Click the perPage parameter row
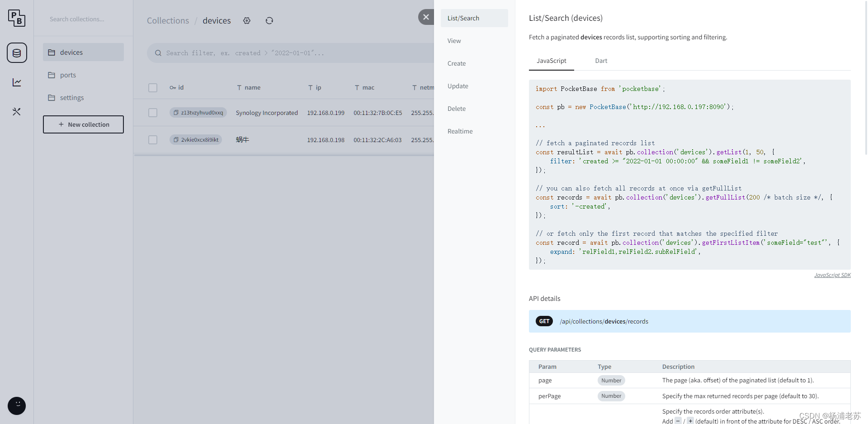The width and height of the screenshot is (868, 424). 690,396
